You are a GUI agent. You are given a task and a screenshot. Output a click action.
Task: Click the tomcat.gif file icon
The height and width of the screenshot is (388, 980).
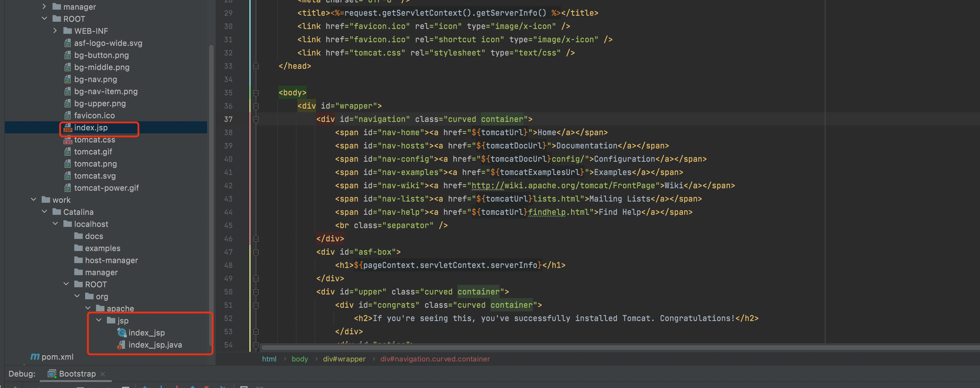[x=68, y=152]
